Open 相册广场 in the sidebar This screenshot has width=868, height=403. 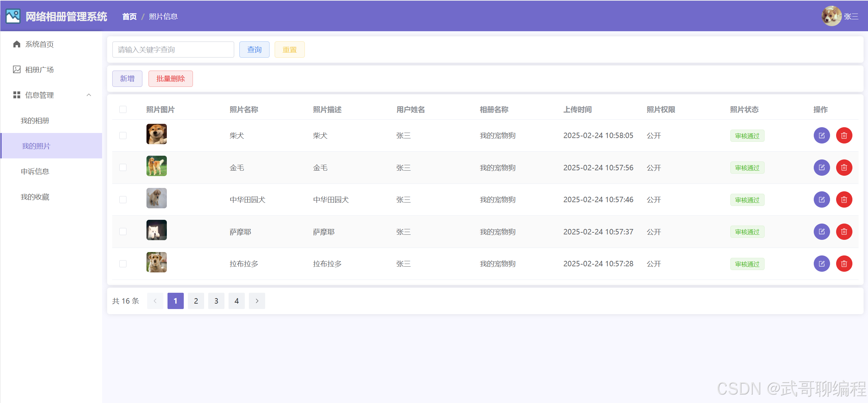click(x=39, y=70)
